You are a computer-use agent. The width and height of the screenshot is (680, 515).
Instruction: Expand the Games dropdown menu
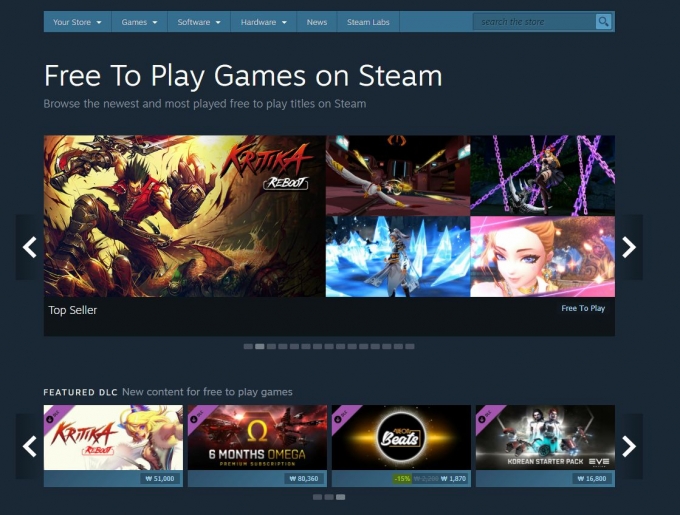click(139, 22)
